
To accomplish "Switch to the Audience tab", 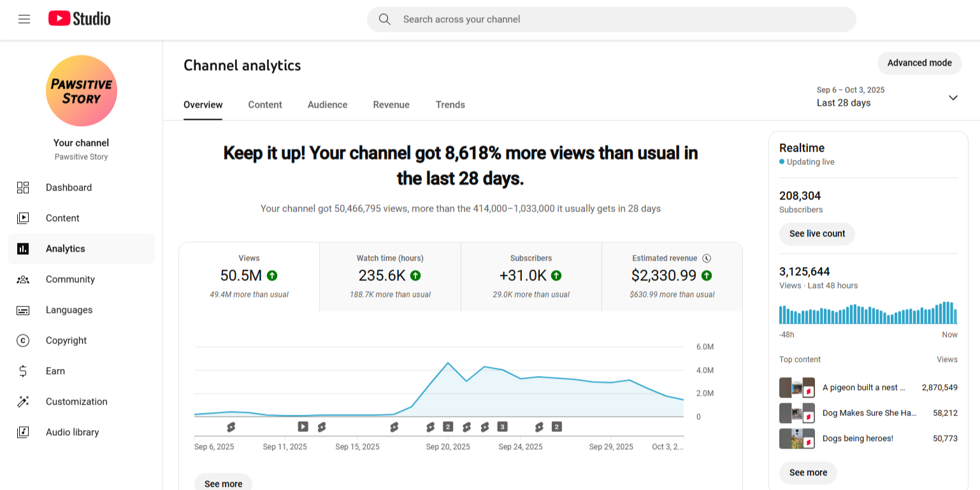I will 328,104.
